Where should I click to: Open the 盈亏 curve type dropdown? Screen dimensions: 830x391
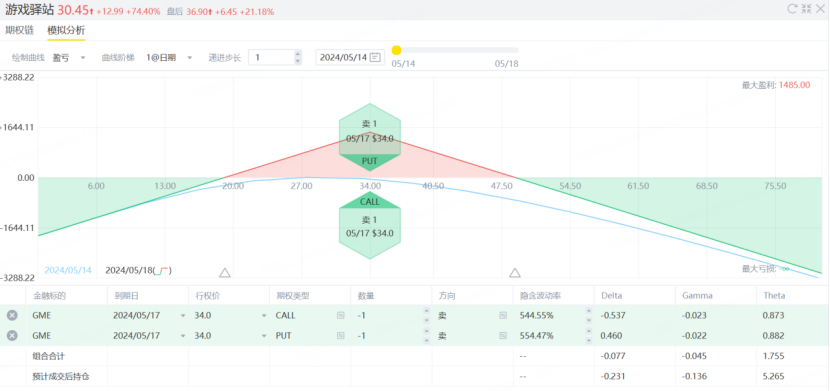tap(69, 58)
